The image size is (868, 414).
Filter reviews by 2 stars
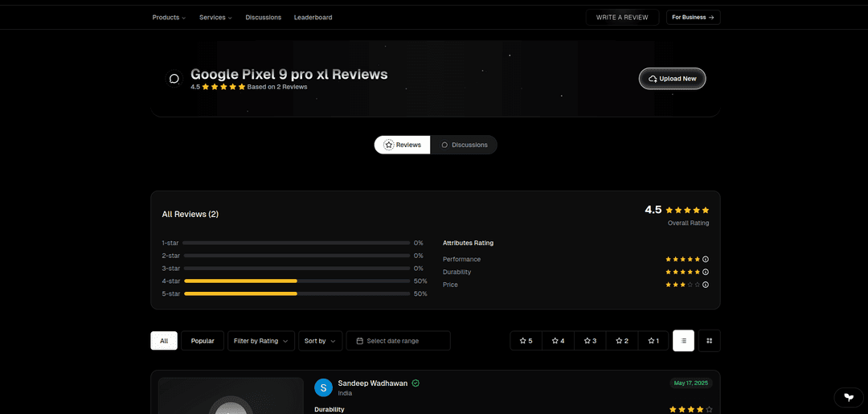pos(622,341)
